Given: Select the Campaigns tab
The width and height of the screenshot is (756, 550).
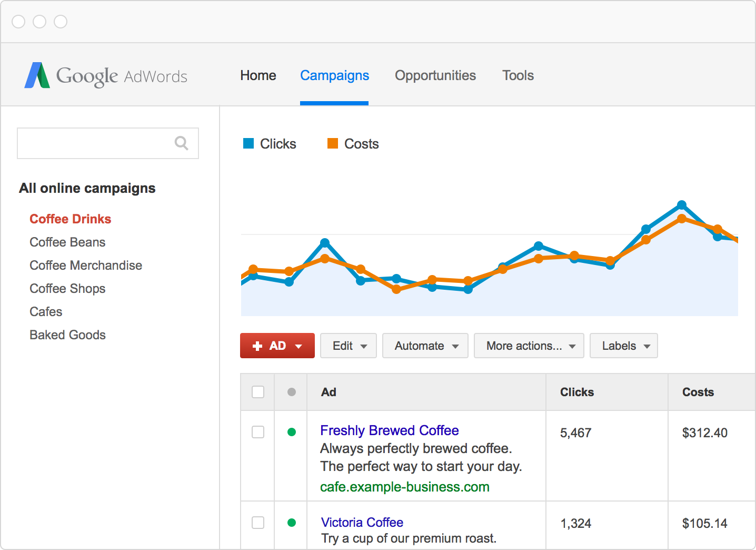Looking at the screenshot, I should (334, 75).
